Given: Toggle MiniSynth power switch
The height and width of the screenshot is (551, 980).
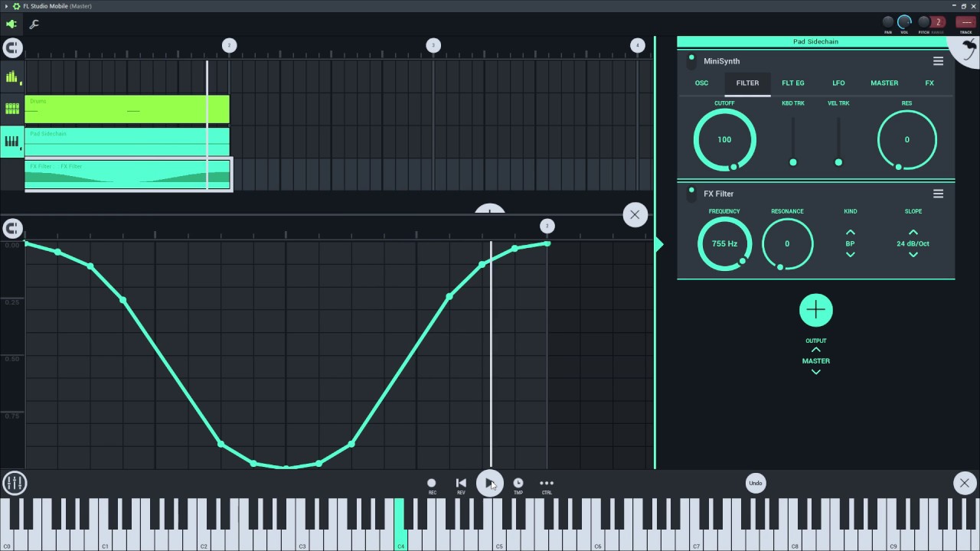Looking at the screenshot, I should point(691,60).
